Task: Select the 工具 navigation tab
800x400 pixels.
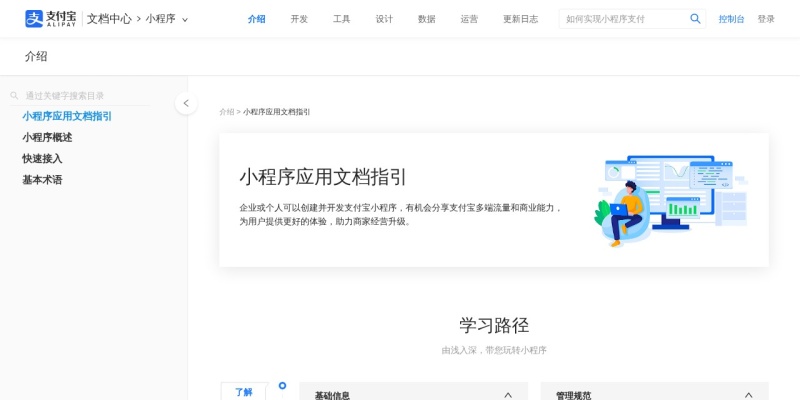Action: coord(342,19)
